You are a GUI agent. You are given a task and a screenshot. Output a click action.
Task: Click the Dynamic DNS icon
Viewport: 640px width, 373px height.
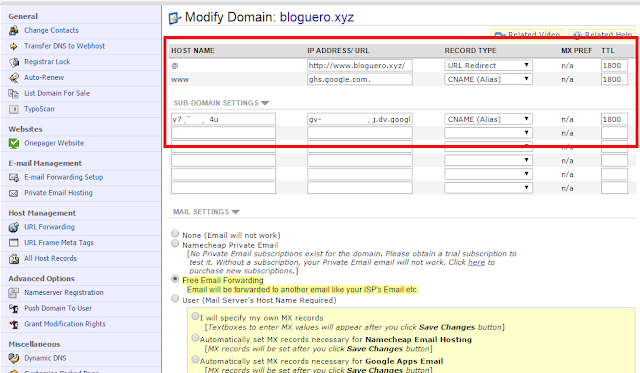point(14,358)
